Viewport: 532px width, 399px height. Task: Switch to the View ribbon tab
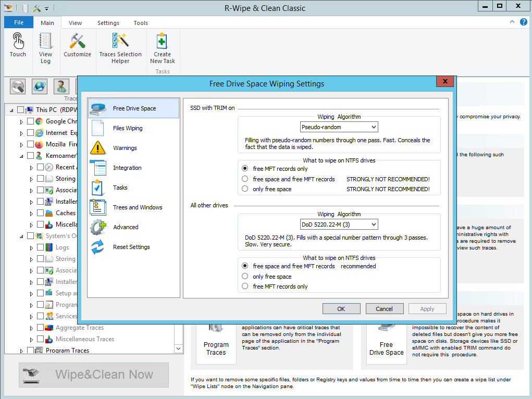click(75, 23)
